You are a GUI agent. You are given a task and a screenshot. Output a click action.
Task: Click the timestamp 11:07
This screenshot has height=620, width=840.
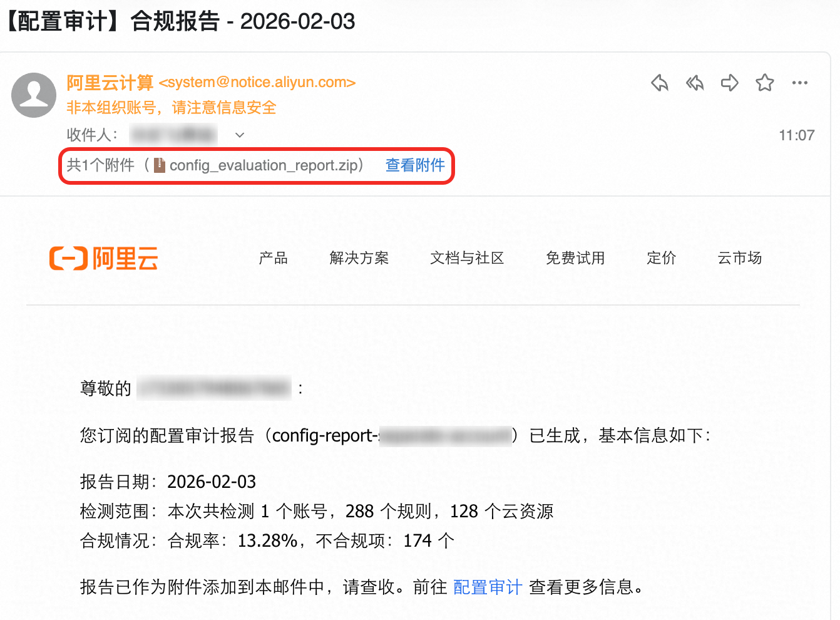[x=797, y=135]
